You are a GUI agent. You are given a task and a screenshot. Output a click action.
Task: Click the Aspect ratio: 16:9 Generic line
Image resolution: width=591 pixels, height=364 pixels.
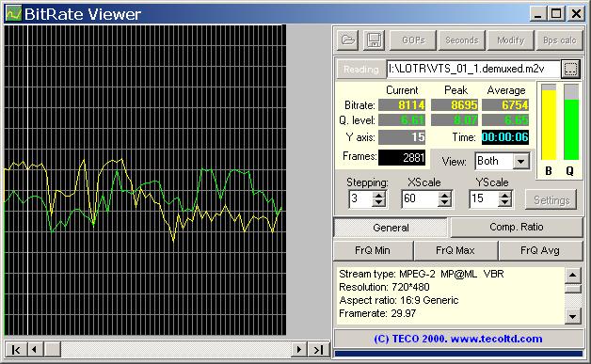pyautogui.click(x=399, y=300)
